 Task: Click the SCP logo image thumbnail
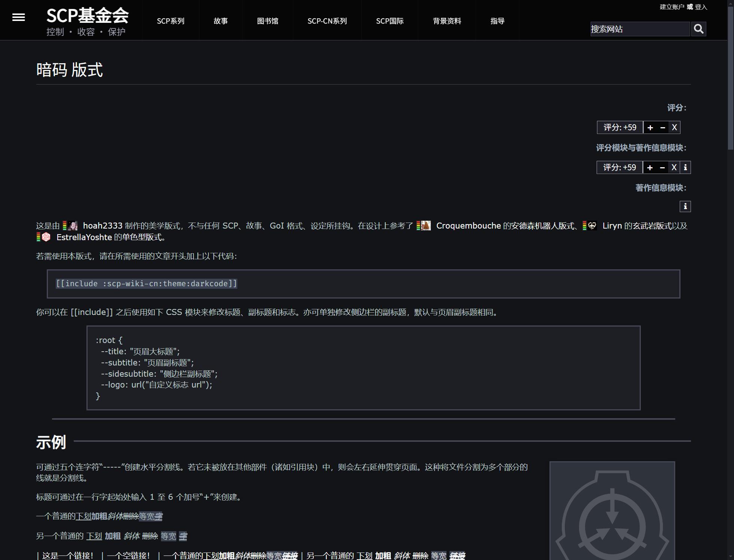point(612,516)
